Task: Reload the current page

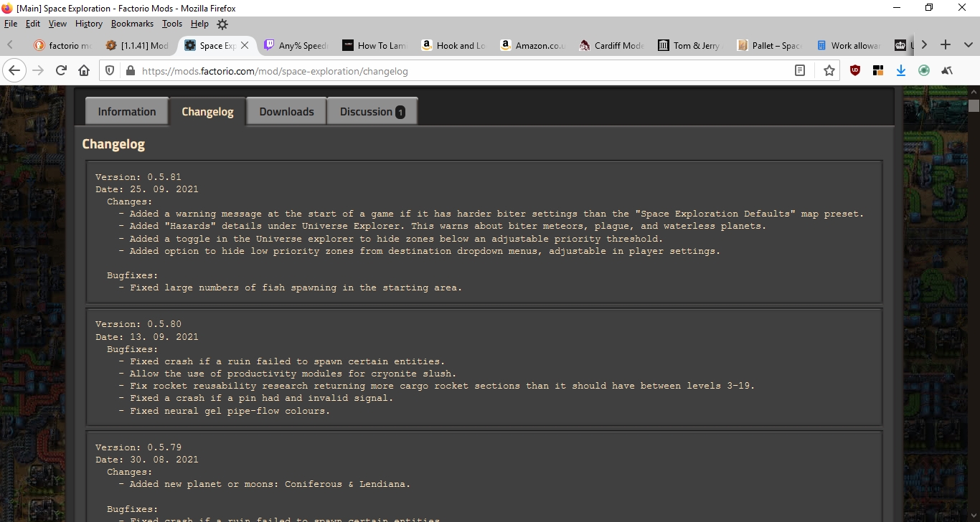Action: (61, 70)
